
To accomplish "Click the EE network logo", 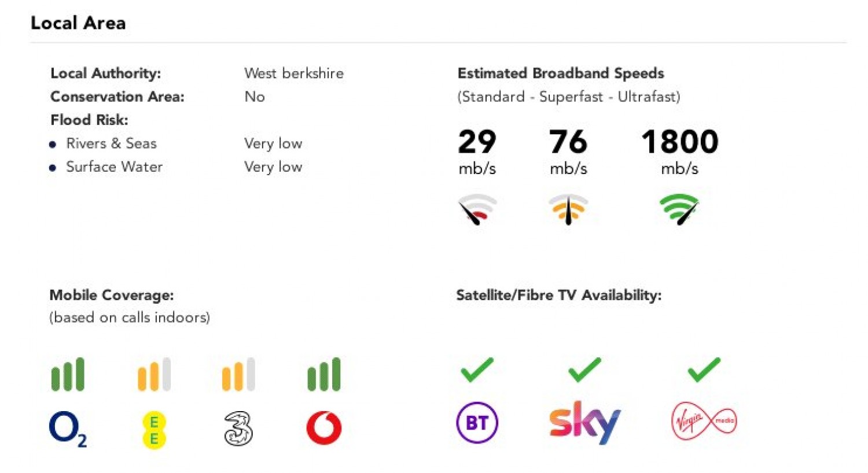I will click(x=154, y=430).
